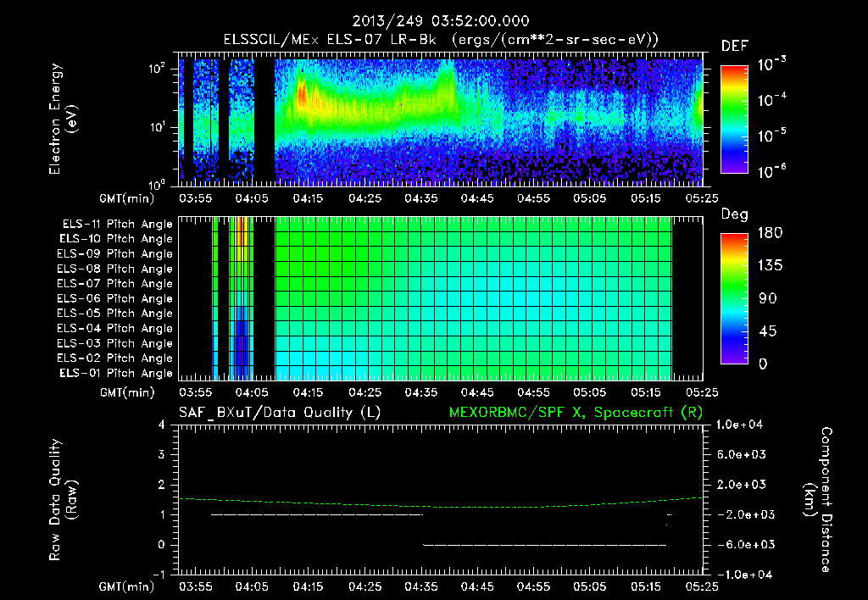Click the 4 tick on Raw Data Quality axis
This screenshot has height=600, width=868.
tap(162, 425)
